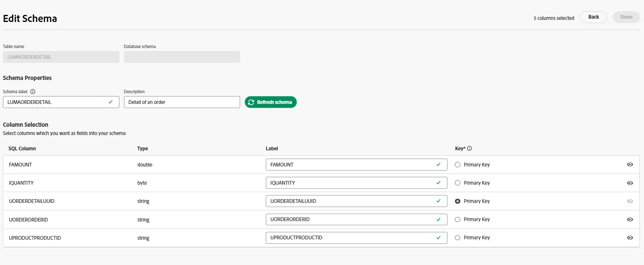Click the IQUANTITY SQL column name
Image resolution: width=644 pixels, height=265 pixels.
(22, 183)
